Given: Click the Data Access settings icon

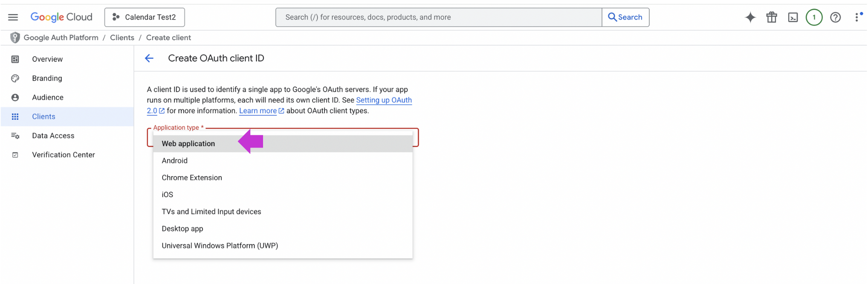Looking at the screenshot, I should point(15,136).
